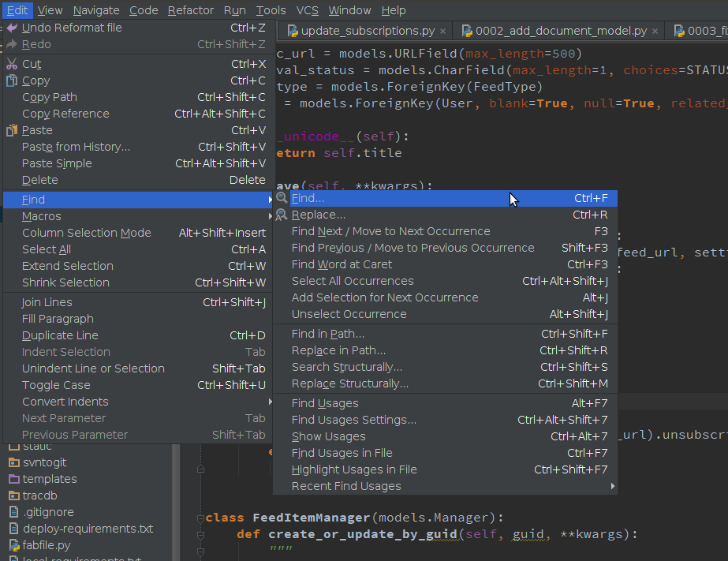Close the 0002_add_document_model.py tab

click(655, 31)
